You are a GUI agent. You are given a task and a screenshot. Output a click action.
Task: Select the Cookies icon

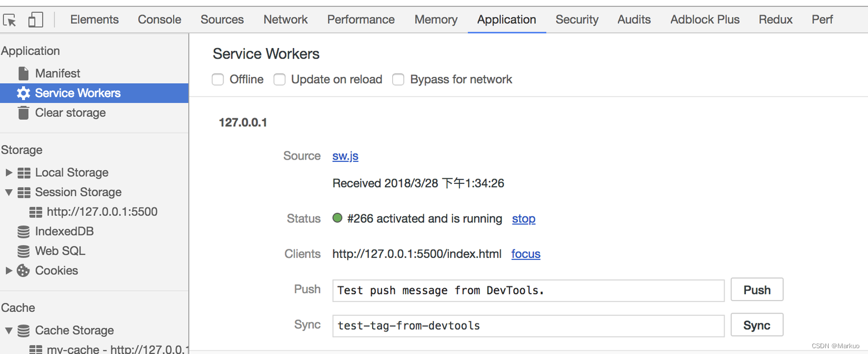pyautogui.click(x=23, y=271)
